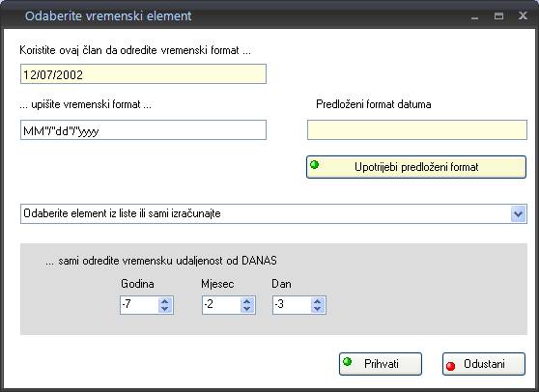Decrease the Godina spinner value
The height and width of the screenshot is (392, 539).
coord(164,309)
